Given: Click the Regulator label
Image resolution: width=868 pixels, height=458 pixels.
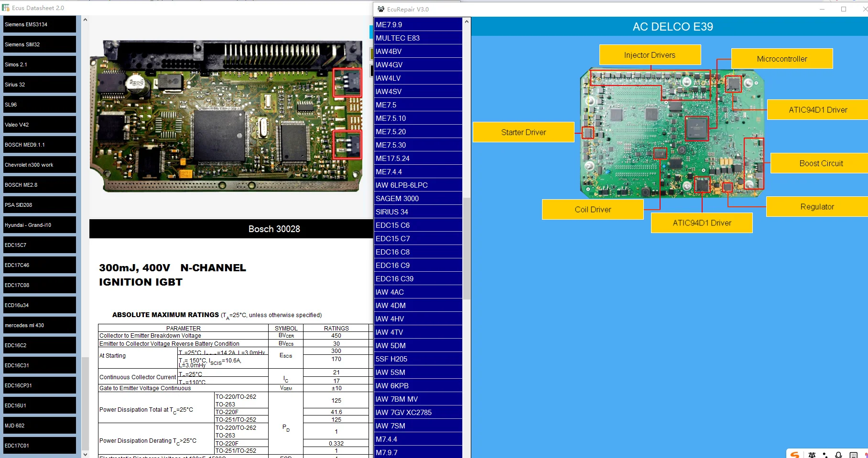Looking at the screenshot, I should point(817,207).
